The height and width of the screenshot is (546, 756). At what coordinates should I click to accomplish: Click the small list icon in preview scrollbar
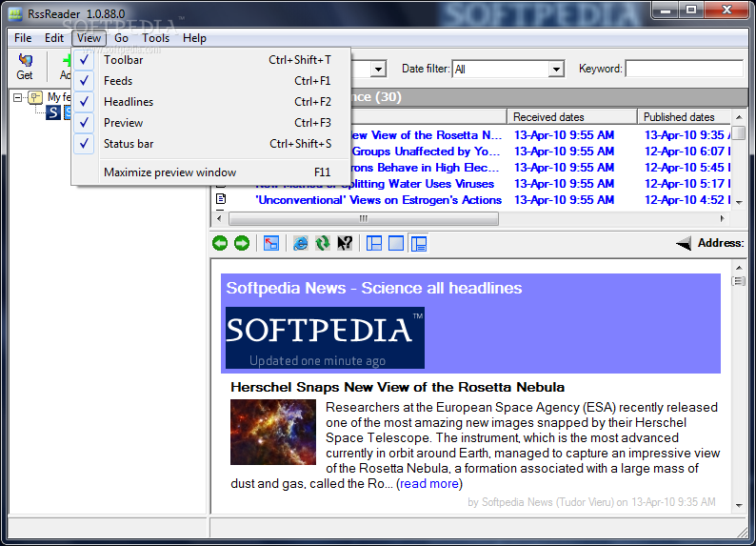coord(739,281)
